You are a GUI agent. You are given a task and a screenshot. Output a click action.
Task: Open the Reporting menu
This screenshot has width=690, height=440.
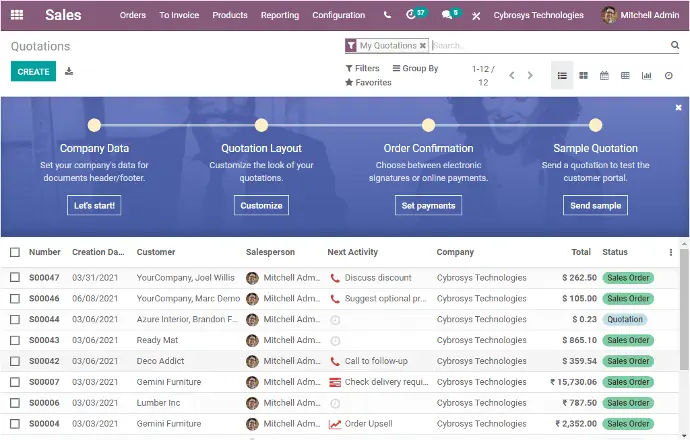point(279,15)
